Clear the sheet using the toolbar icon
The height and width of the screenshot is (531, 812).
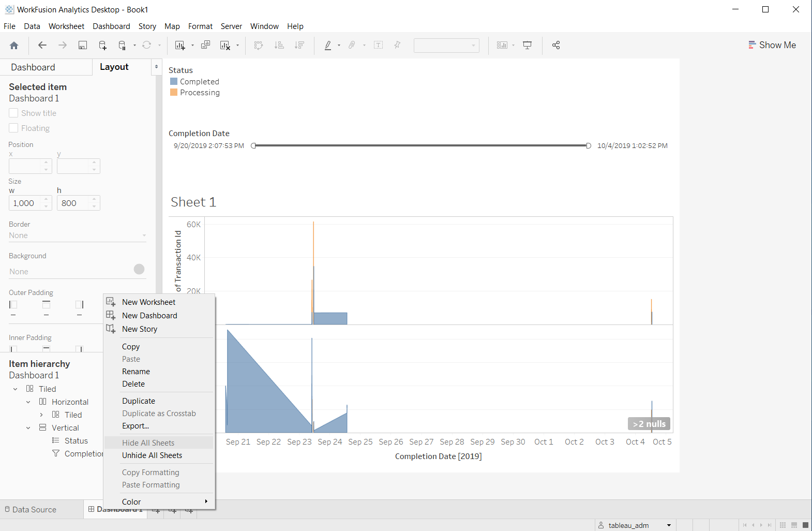(225, 45)
